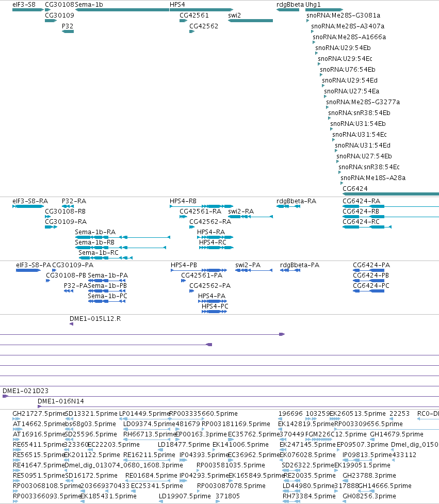Click the Sema-1b-RA transcript label

[95, 232]
